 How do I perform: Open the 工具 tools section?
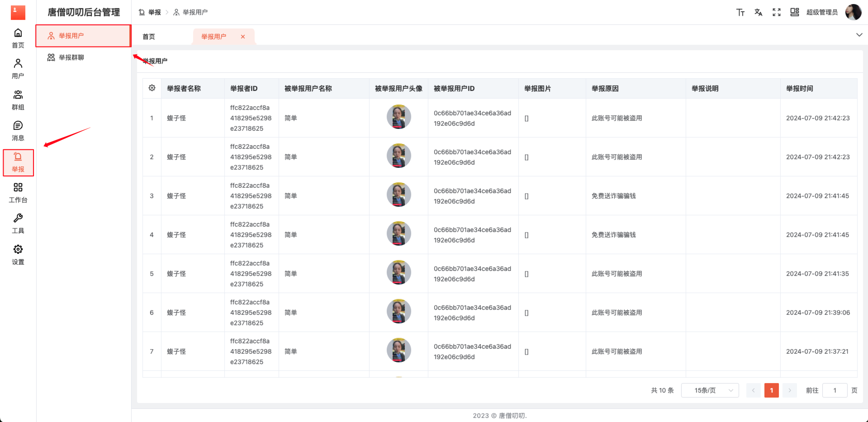[x=18, y=223]
